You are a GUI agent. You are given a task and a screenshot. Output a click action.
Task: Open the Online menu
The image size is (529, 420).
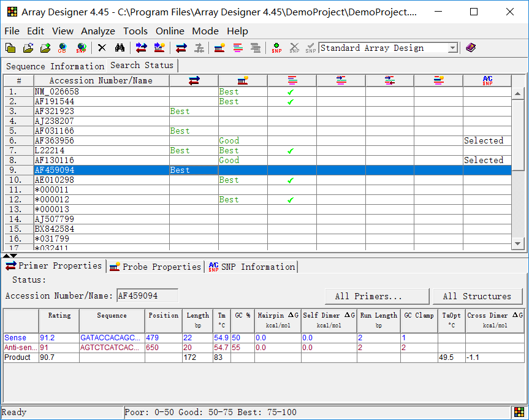(170, 31)
